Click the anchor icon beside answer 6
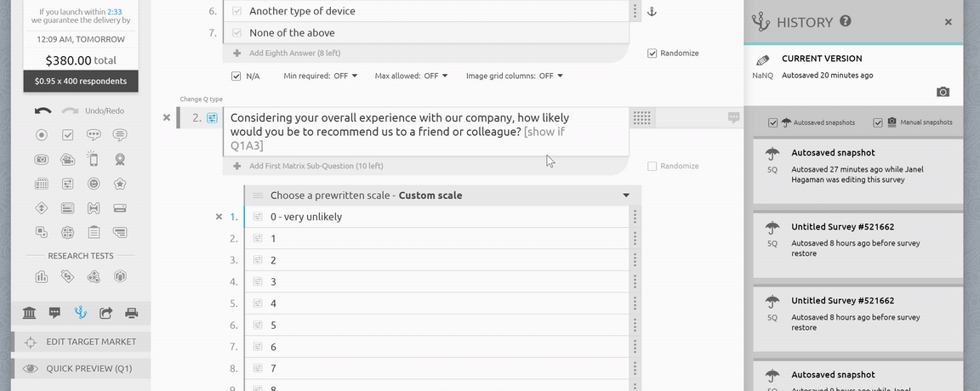 click(x=652, y=11)
